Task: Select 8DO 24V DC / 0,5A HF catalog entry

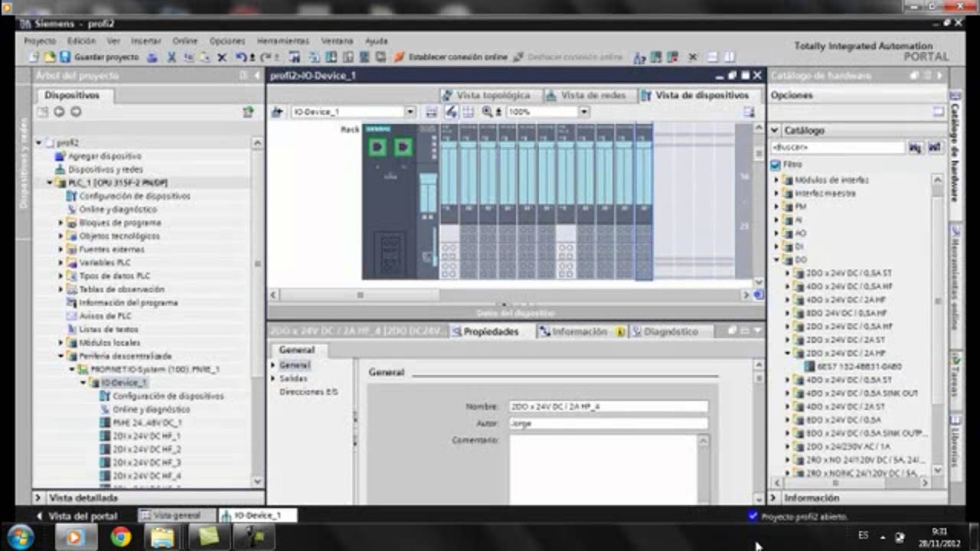Action: point(846,313)
